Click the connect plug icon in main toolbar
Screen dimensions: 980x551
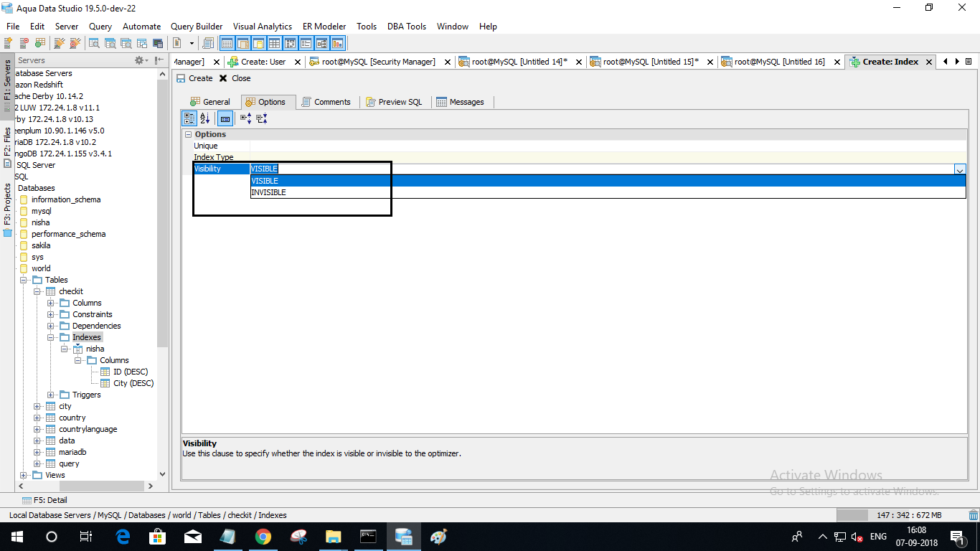(x=60, y=43)
